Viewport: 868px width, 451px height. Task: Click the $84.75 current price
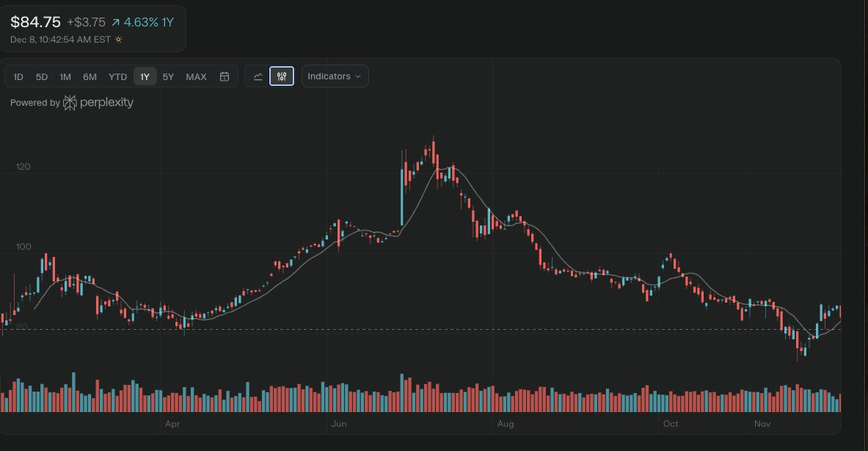(x=35, y=22)
